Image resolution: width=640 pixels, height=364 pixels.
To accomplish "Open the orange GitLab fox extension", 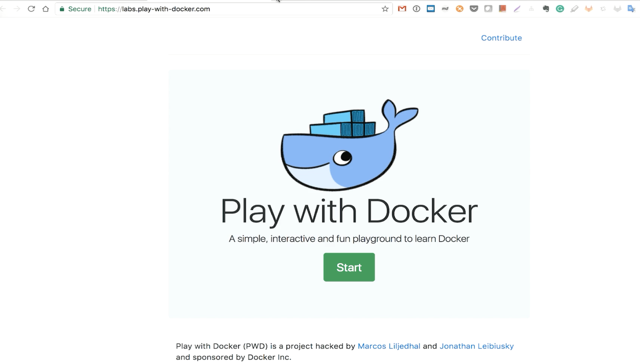I will [x=589, y=9].
